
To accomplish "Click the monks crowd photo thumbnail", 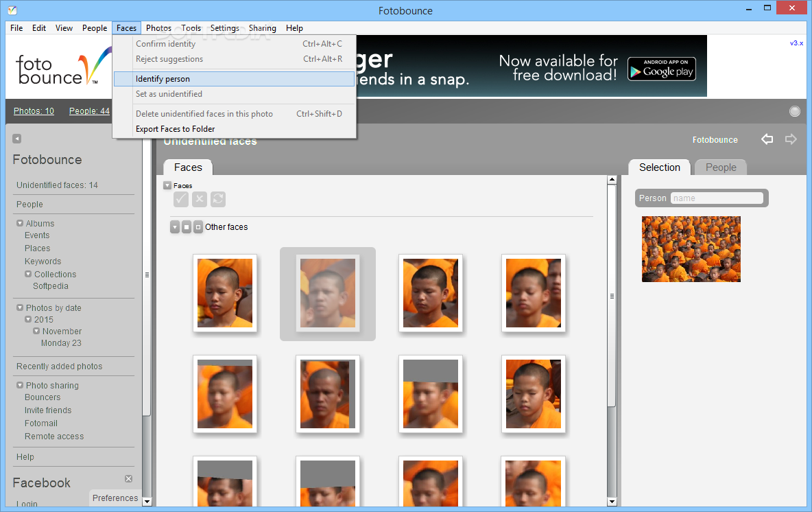I will 691,249.
